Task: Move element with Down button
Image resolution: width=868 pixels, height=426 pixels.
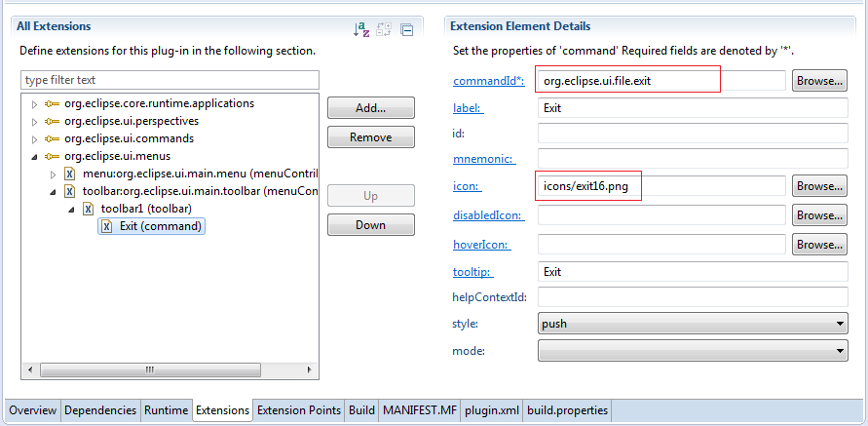Action: pos(371,225)
